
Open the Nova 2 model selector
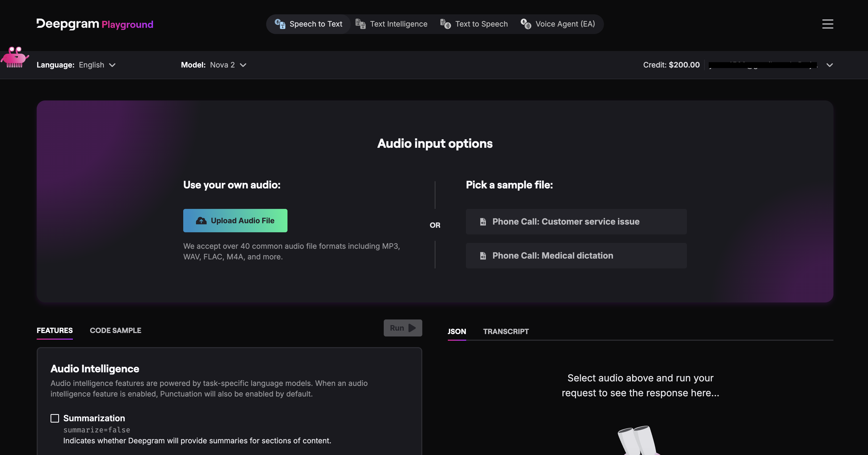point(228,65)
